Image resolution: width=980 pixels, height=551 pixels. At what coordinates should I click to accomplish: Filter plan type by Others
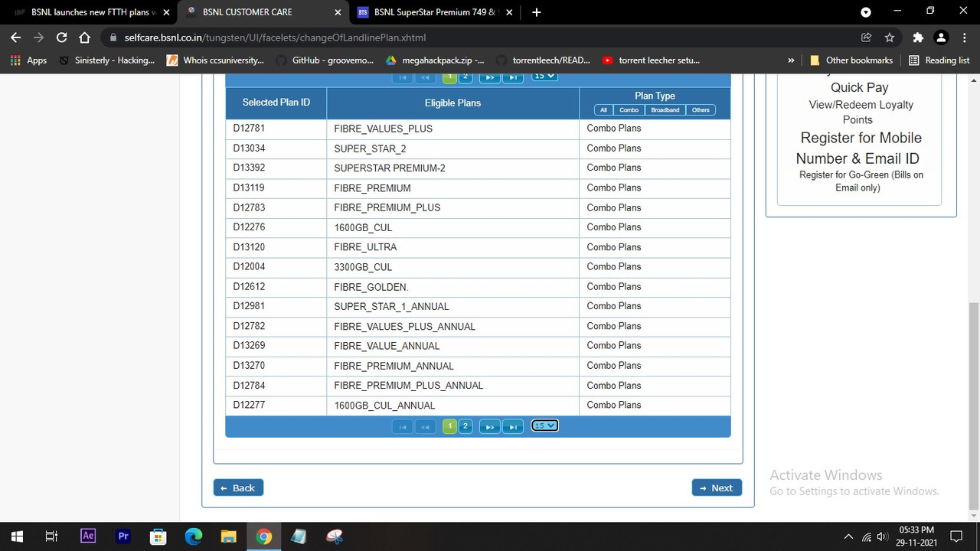click(701, 110)
